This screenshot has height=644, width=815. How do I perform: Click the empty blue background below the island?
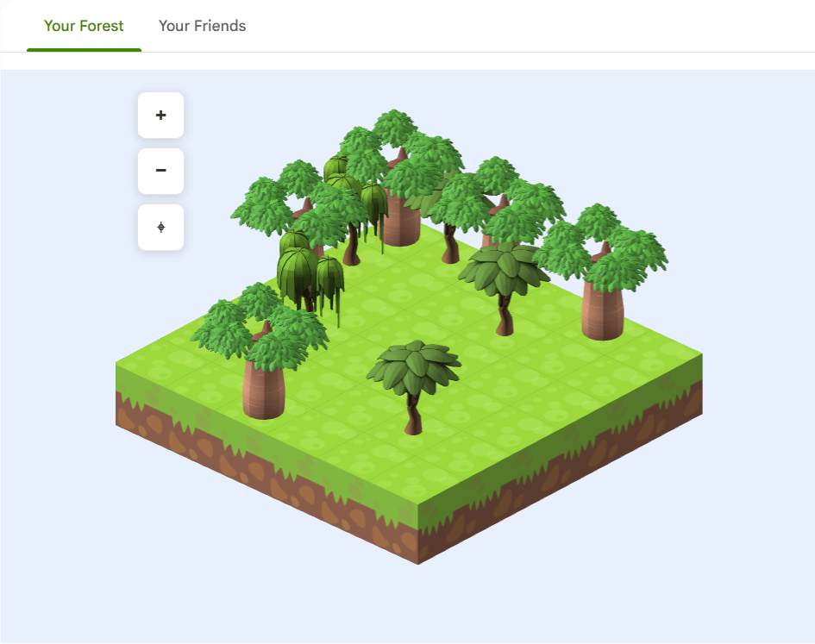(414, 603)
